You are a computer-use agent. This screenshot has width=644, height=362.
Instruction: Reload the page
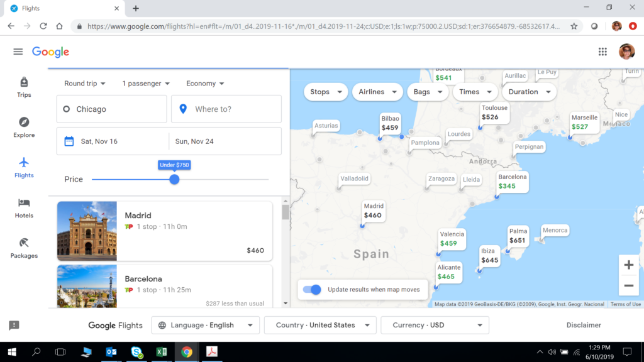coord(43,26)
